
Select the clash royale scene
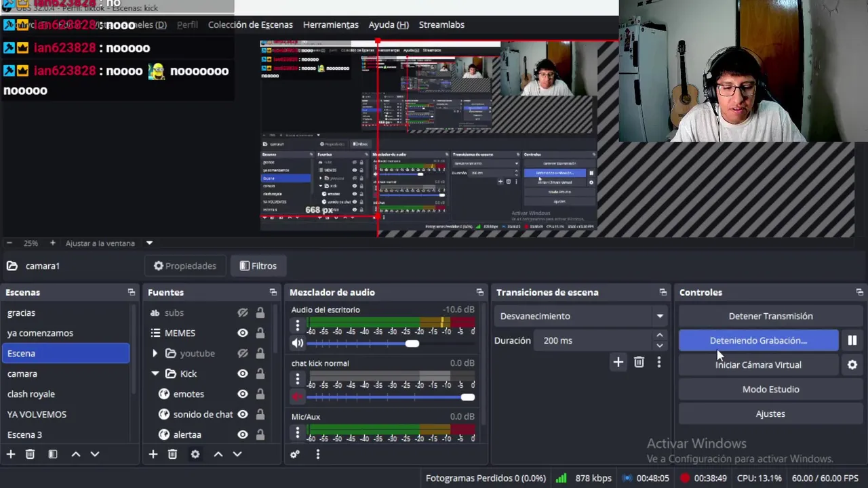point(31,394)
